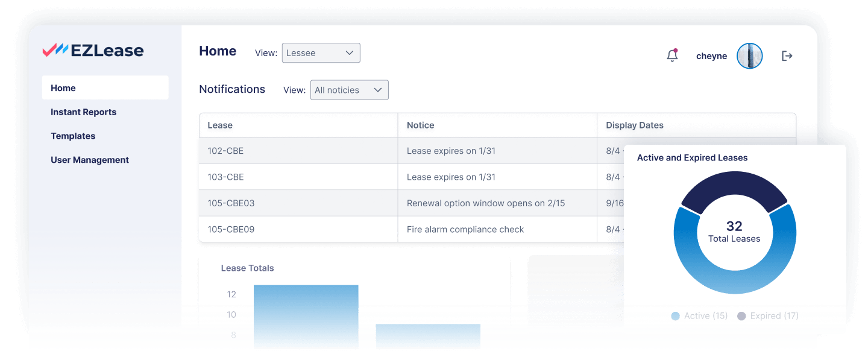Click the EZLease logo
Screen dimensions: 868x351
point(93,51)
